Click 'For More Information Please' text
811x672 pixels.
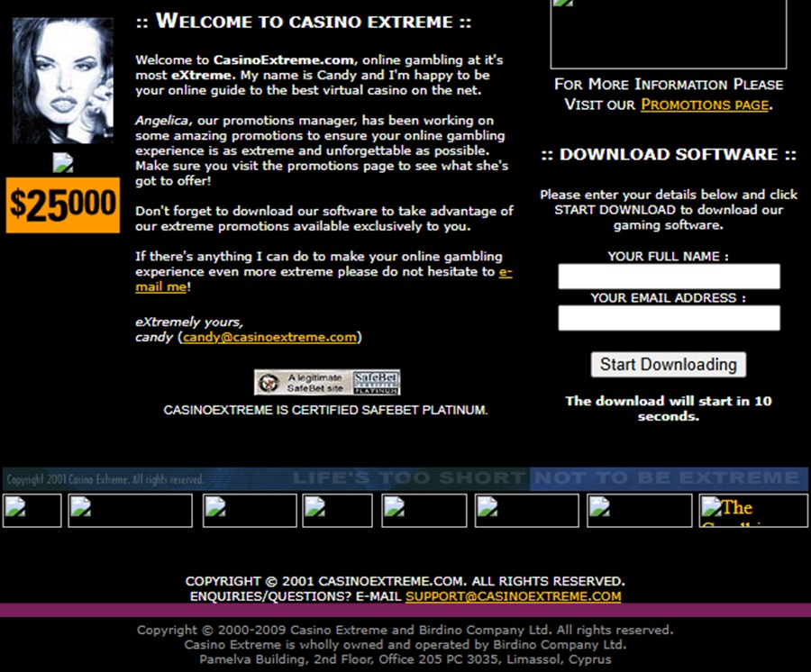[x=669, y=85]
